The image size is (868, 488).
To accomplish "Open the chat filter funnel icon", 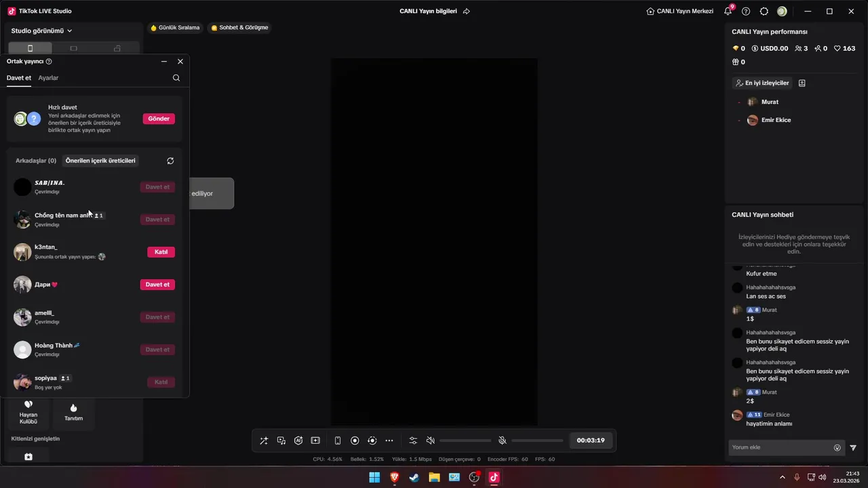I will (x=853, y=448).
